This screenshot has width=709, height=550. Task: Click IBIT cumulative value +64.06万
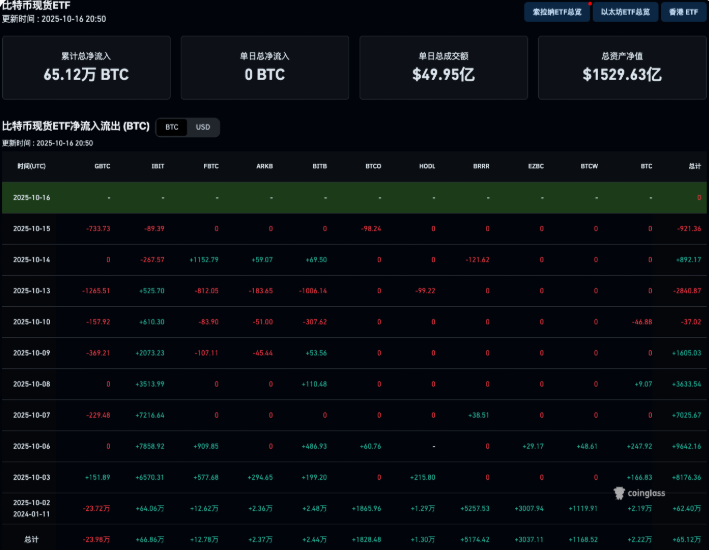pos(150,509)
